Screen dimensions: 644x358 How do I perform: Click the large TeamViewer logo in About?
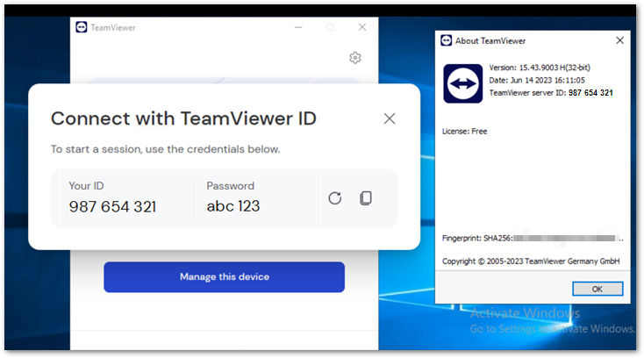(x=463, y=83)
